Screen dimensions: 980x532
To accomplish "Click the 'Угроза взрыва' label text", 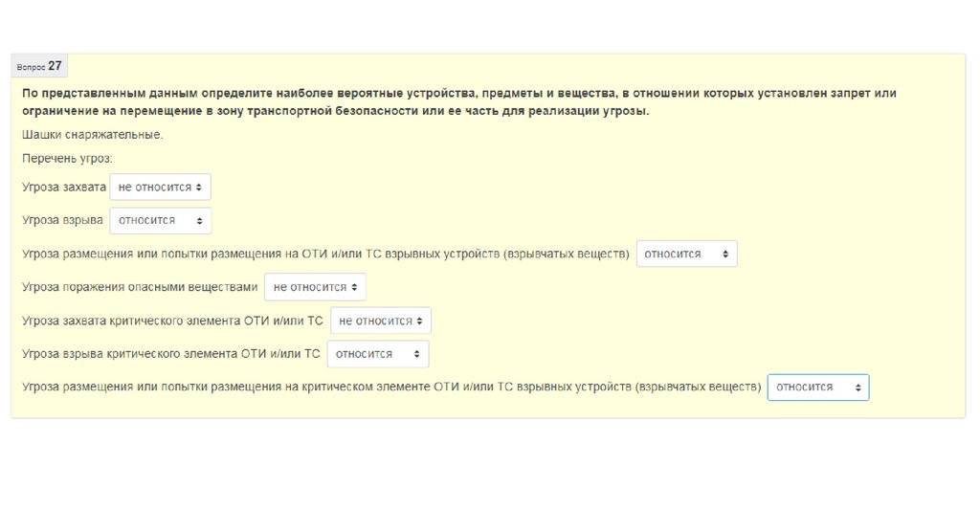I will click(62, 221).
